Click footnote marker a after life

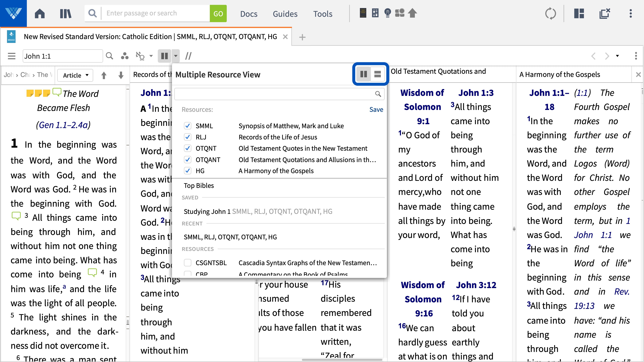point(64,287)
